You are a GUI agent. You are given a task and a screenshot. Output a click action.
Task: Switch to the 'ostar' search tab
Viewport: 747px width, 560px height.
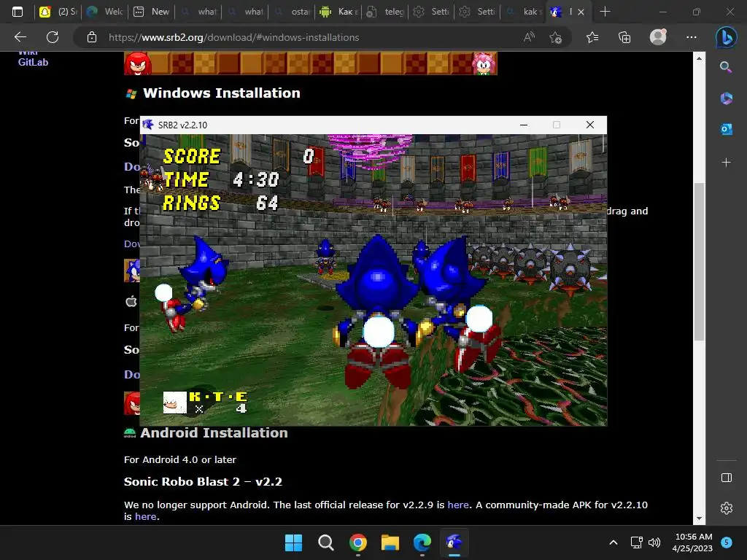(292, 12)
